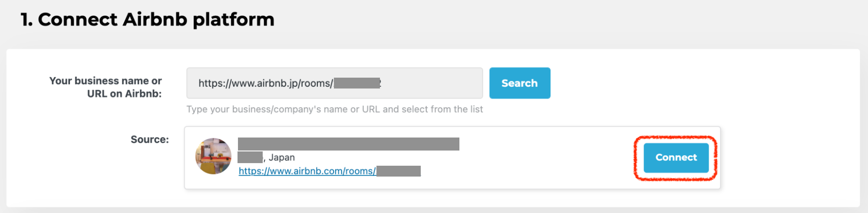
Task: Click the blue Search button
Action: pos(519,83)
